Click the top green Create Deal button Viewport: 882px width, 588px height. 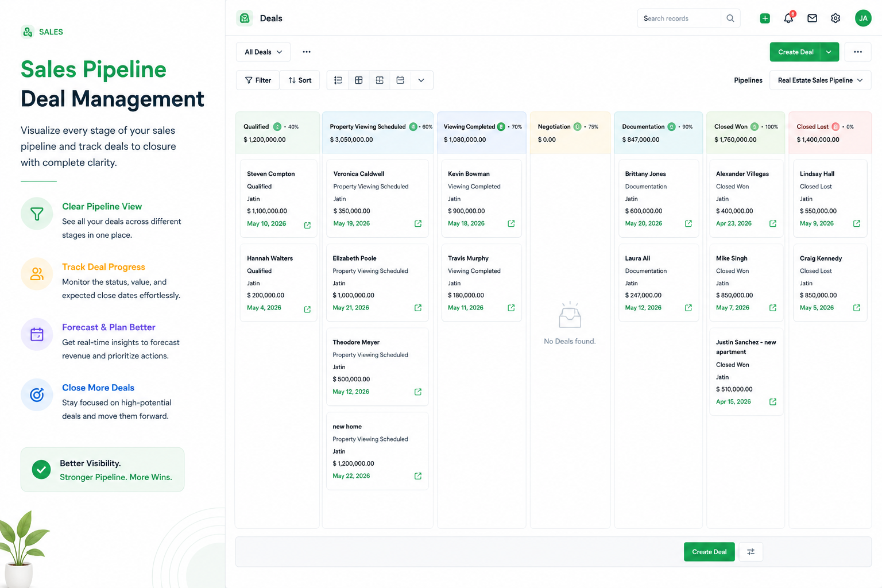(795, 52)
